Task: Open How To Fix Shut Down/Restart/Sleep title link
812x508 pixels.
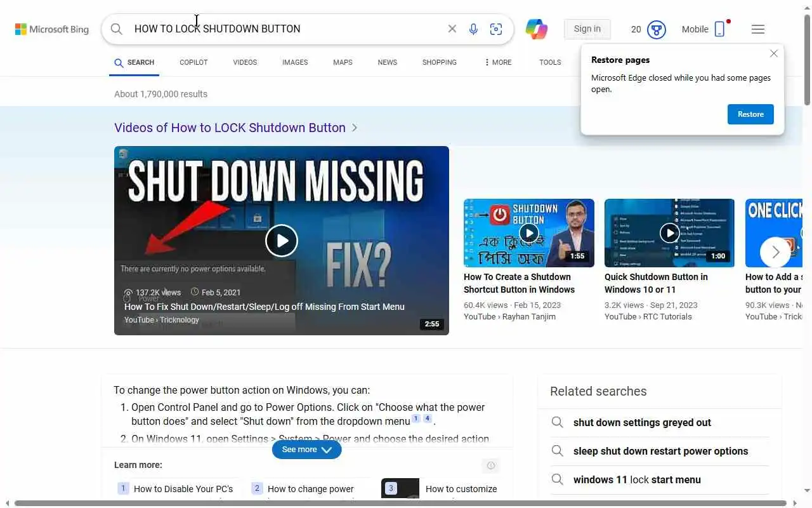Action: point(265,307)
